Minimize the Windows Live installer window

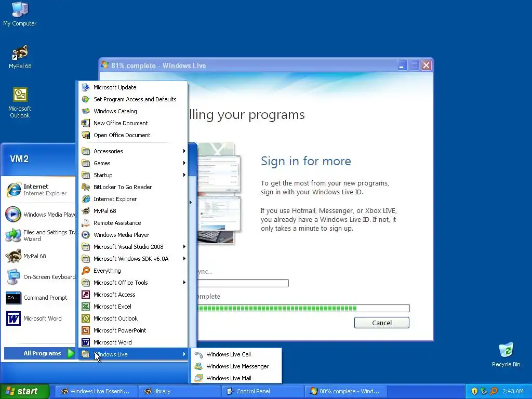(402, 65)
